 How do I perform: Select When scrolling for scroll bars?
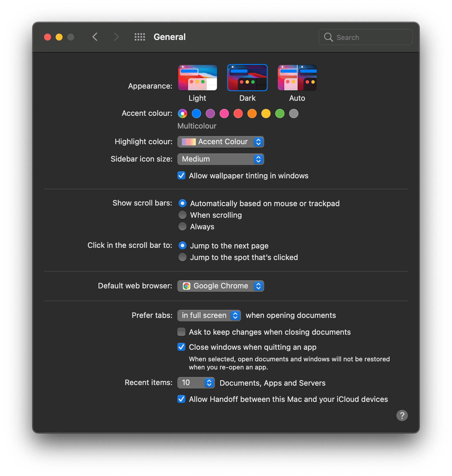click(x=182, y=215)
